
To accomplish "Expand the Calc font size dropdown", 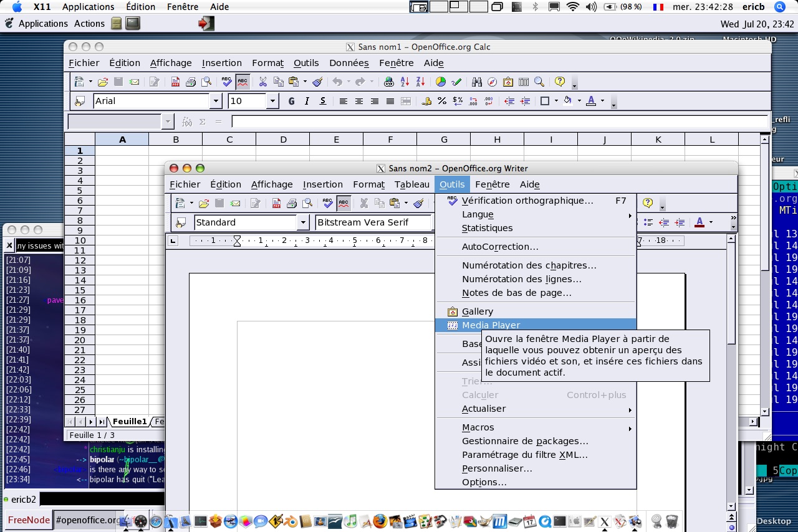I will coord(272,101).
